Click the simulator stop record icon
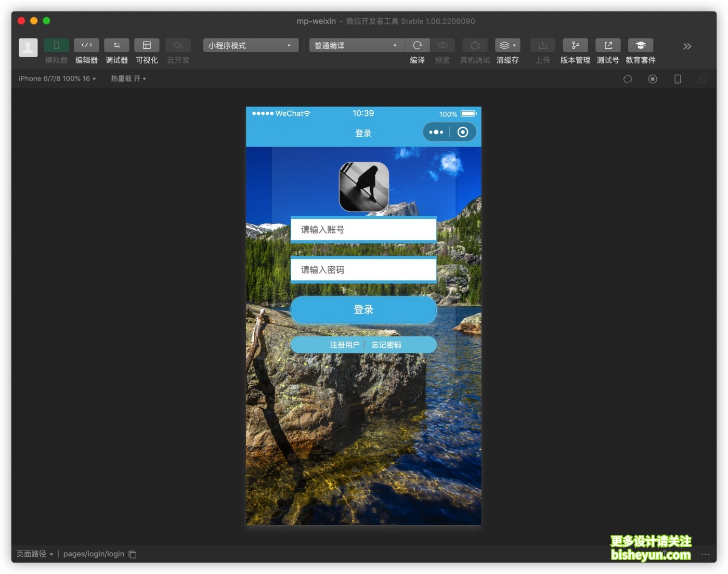 click(x=653, y=79)
